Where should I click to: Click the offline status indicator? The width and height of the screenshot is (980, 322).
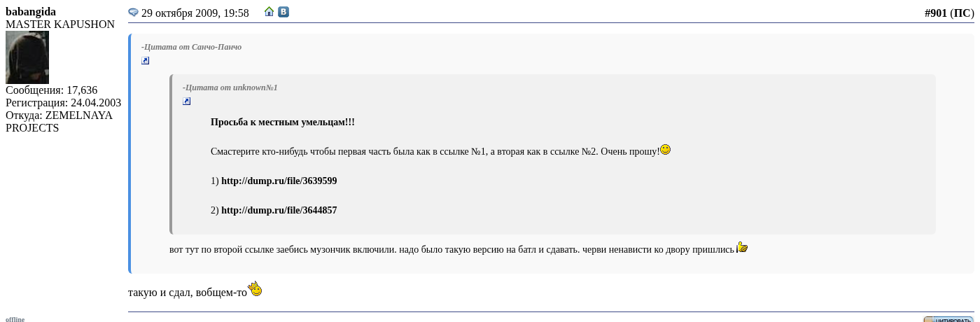(15, 319)
